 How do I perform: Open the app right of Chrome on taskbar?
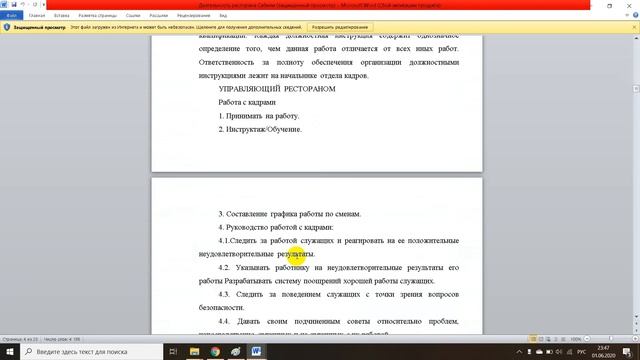(236, 351)
